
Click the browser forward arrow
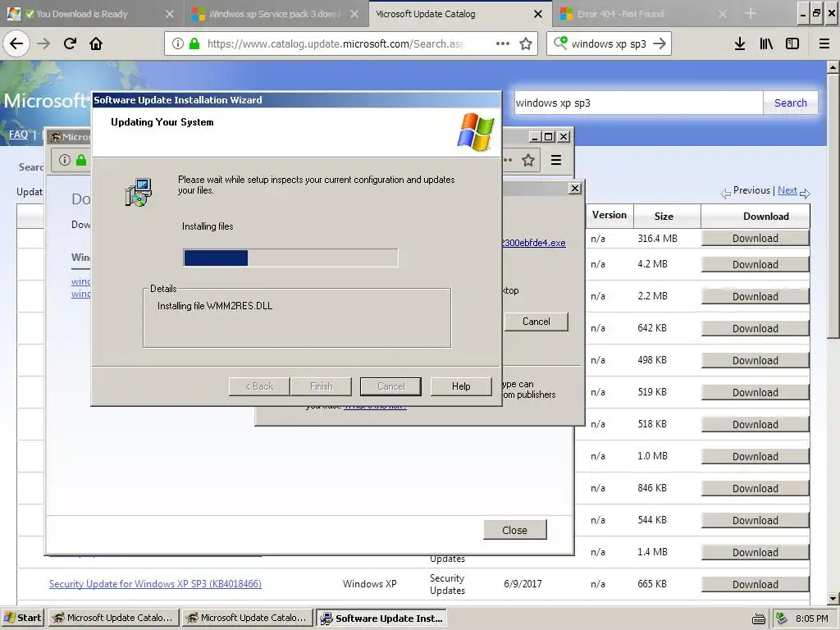pos(43,44)
